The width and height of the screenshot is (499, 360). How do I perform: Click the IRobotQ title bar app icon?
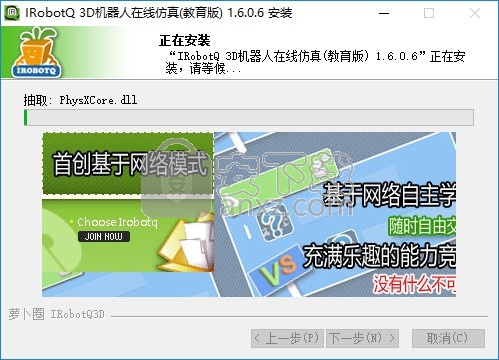pos(12,13)
